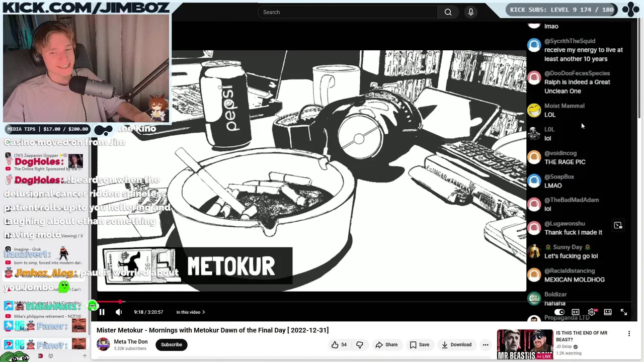Open 'IS THIS THE END OF MR BEAST?' title
Screen dimensions: 644x362
[582, 336]
